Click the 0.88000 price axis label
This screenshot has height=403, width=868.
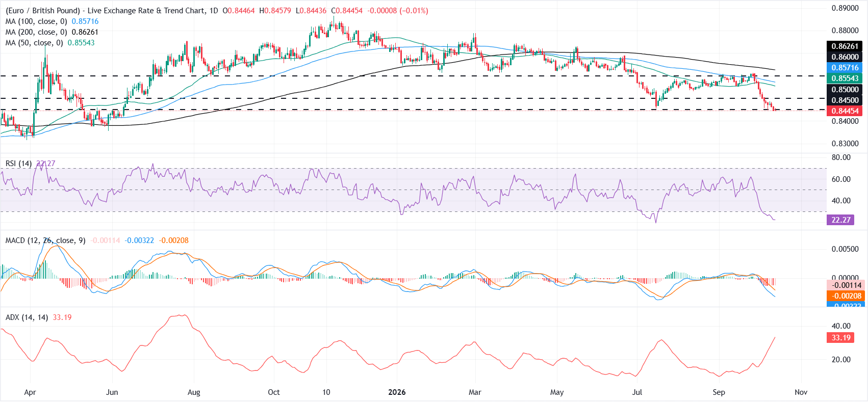coord(845,31)
